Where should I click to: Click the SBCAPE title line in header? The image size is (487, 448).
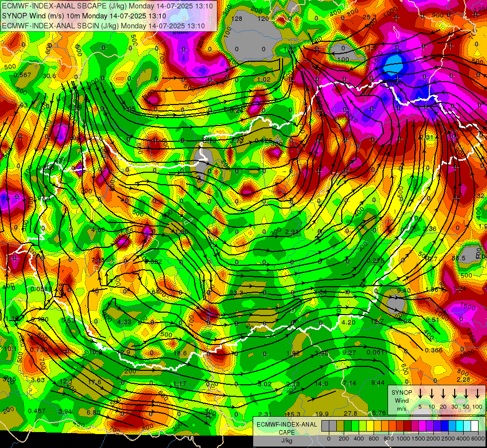click(107, 6)
